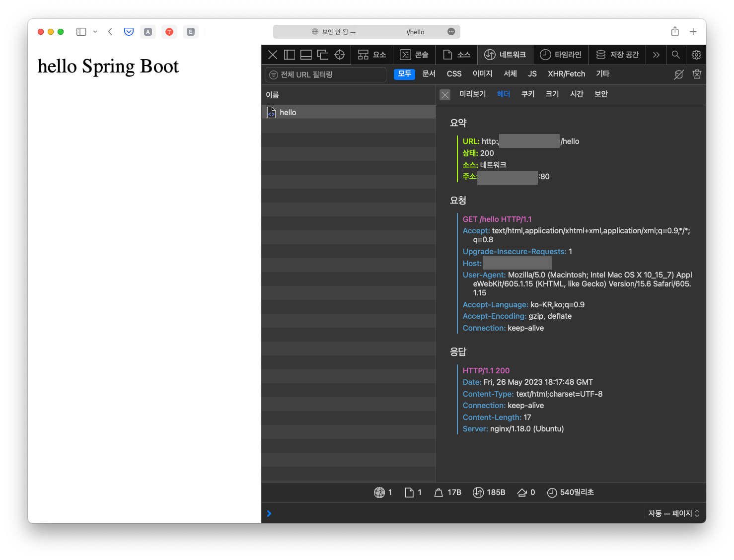Switch to 헤더 (Headers) detail tab
This screenshot has height=560, width=734.
point(504,94)
